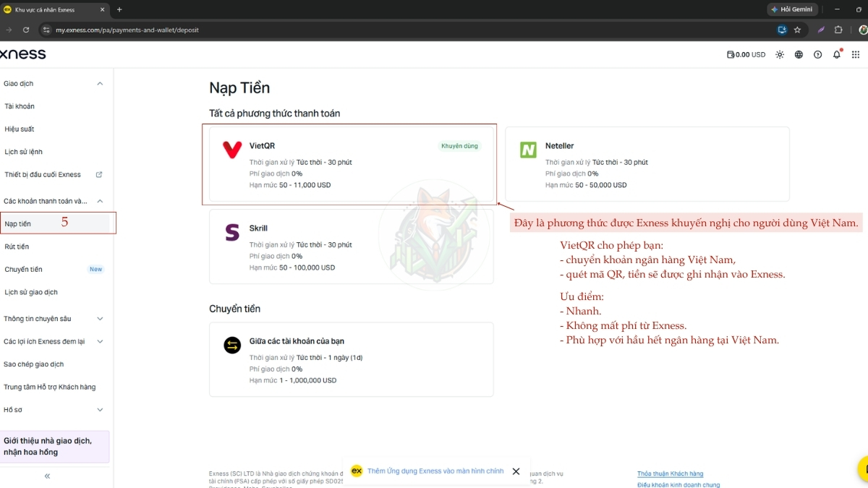Screen dimensions: 868x488
Task: Open the Hỏi Gemini button
Action: [792, 9]
